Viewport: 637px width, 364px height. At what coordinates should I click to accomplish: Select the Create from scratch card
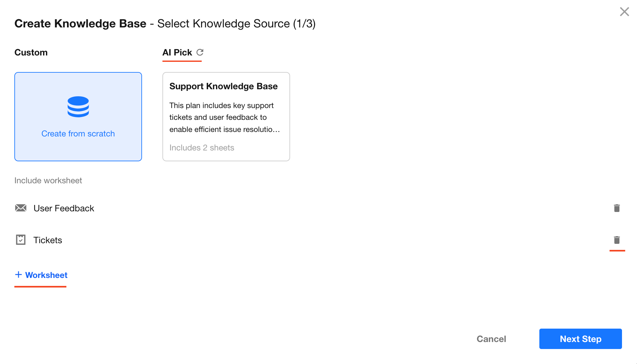78,117
